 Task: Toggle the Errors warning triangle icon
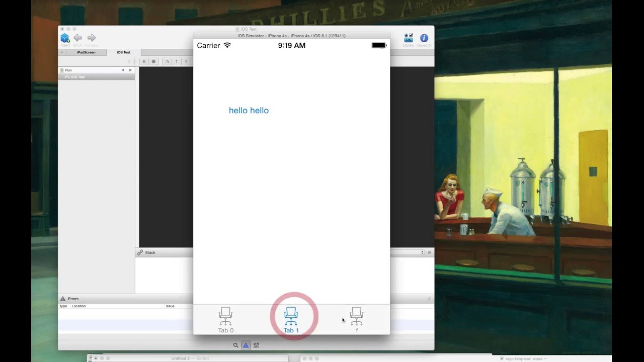coord(246,345)
